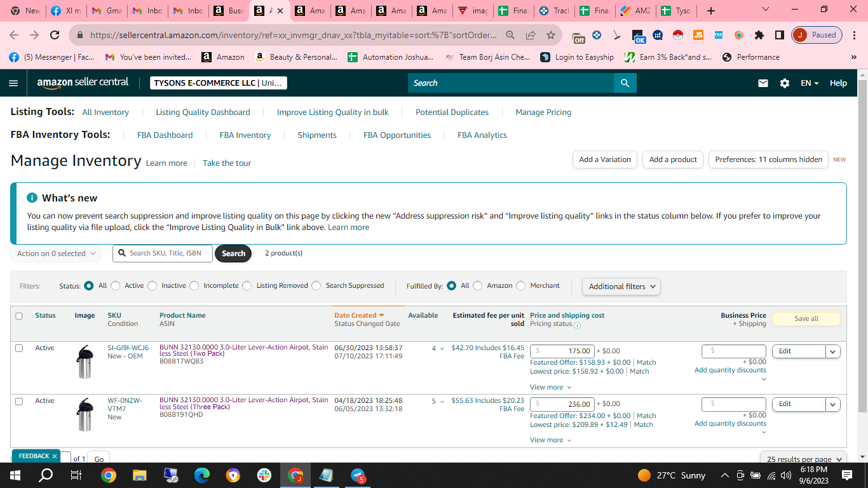Switch to FBA Dashboard
This screenshot has width=868, height=488.
165,135
